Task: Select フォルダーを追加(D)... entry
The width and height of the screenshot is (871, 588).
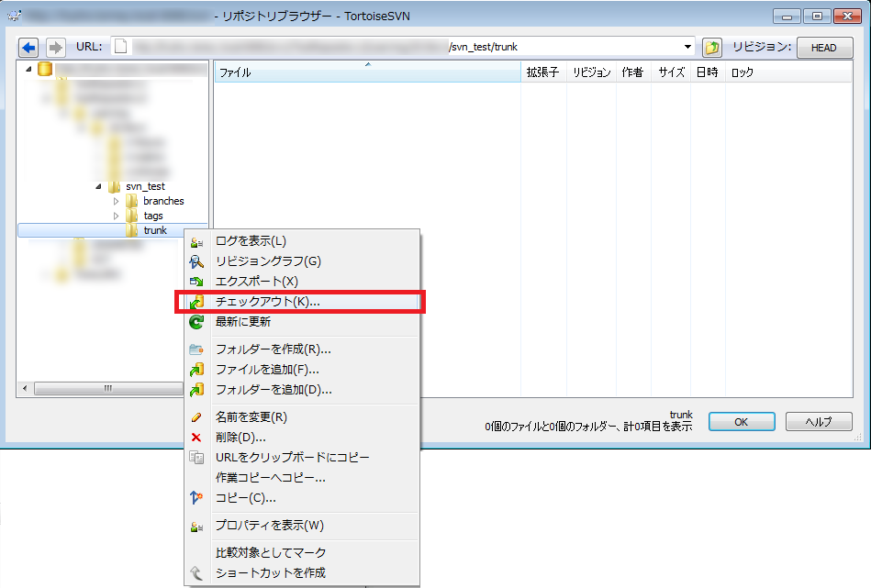Action: point(302,390)
